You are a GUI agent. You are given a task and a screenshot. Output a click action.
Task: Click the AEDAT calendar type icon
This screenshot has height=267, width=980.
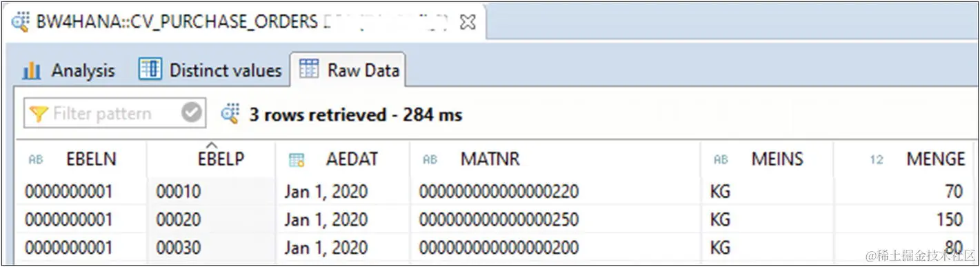point(297,160)
